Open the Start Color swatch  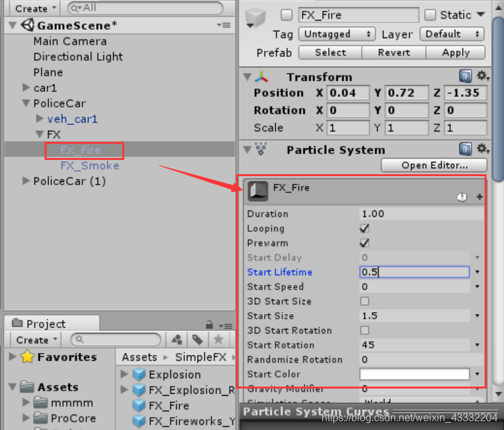(414, 374)
